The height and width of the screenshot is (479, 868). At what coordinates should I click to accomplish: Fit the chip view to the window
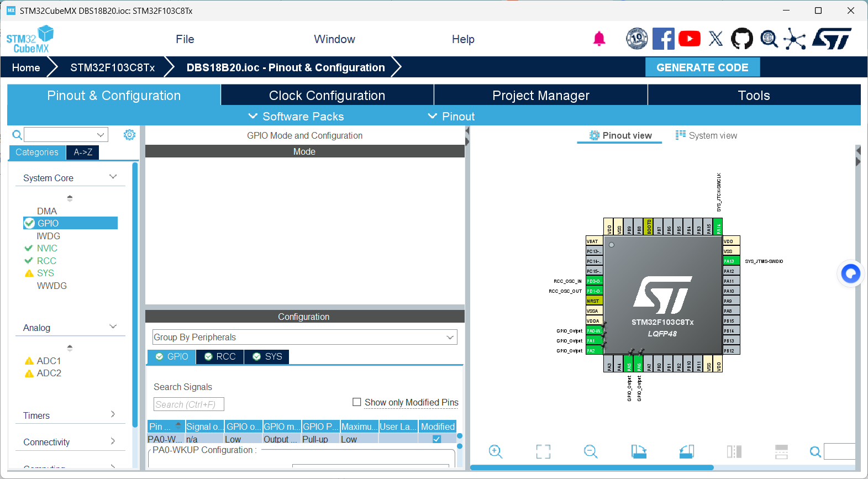coord(543,451)
